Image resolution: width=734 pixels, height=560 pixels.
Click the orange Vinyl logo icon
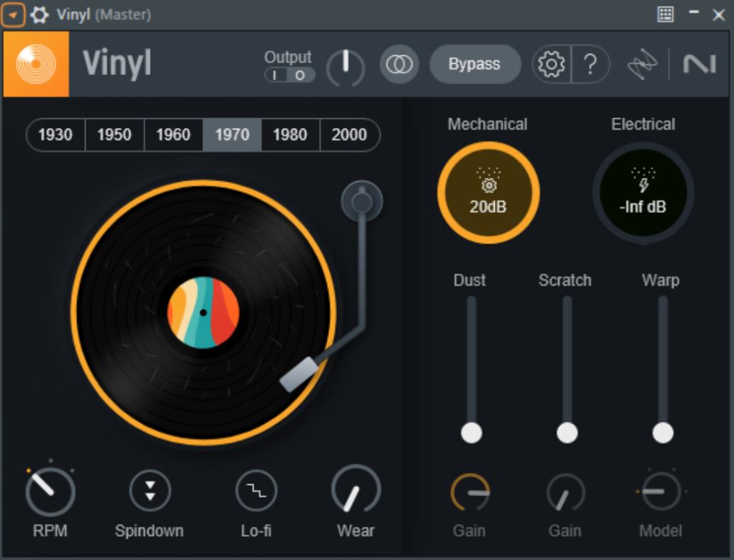tap(36, 64)
